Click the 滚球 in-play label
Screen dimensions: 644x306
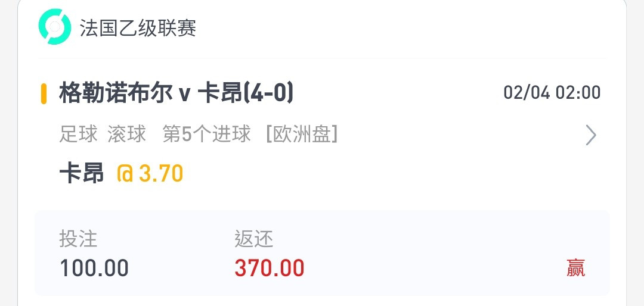coord(127,134)
